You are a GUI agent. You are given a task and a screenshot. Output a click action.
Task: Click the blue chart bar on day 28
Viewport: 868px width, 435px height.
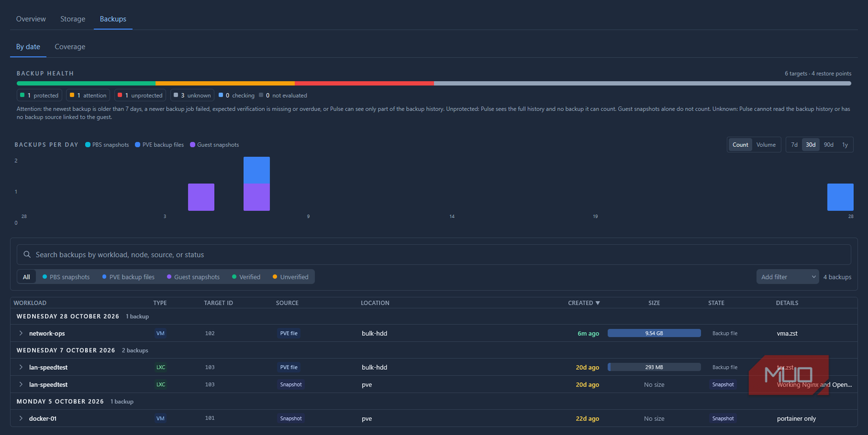pos(840,197)
